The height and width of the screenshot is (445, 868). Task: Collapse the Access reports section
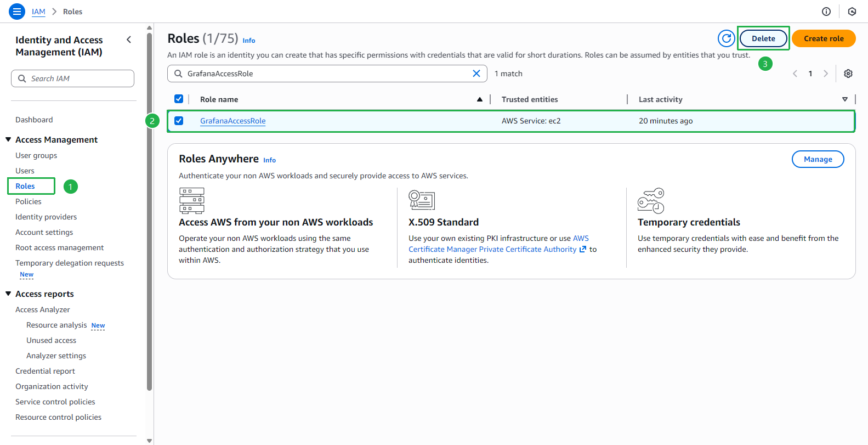point(8,294)
